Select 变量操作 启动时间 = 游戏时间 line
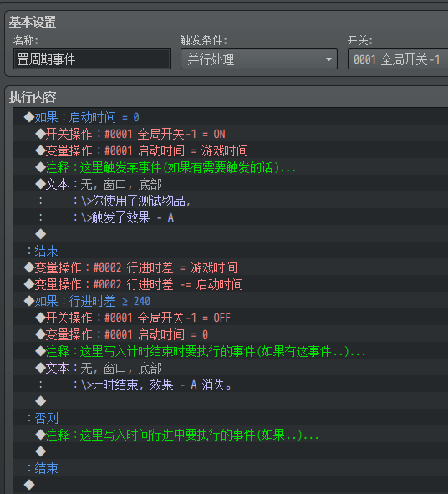The image size is (448, 494). click(231, 150)
